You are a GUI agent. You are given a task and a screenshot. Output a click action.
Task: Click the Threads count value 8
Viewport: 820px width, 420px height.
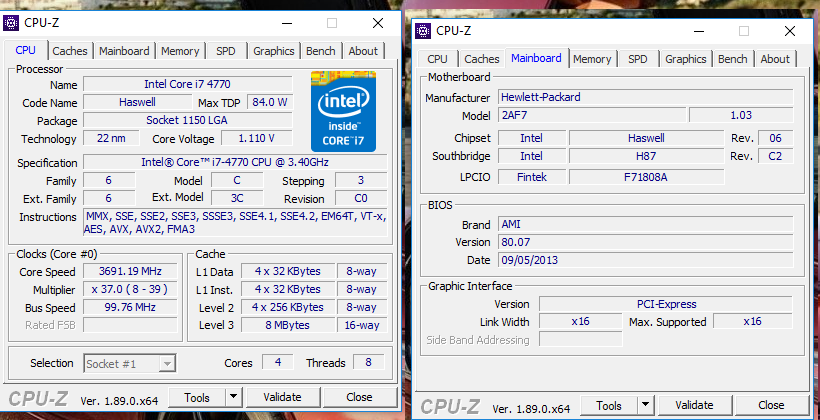[x=368, y=362]
